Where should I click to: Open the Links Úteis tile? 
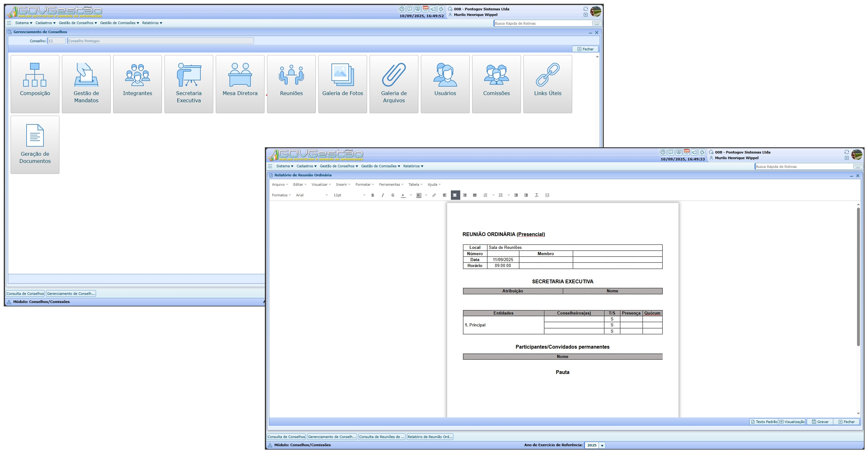547,84
